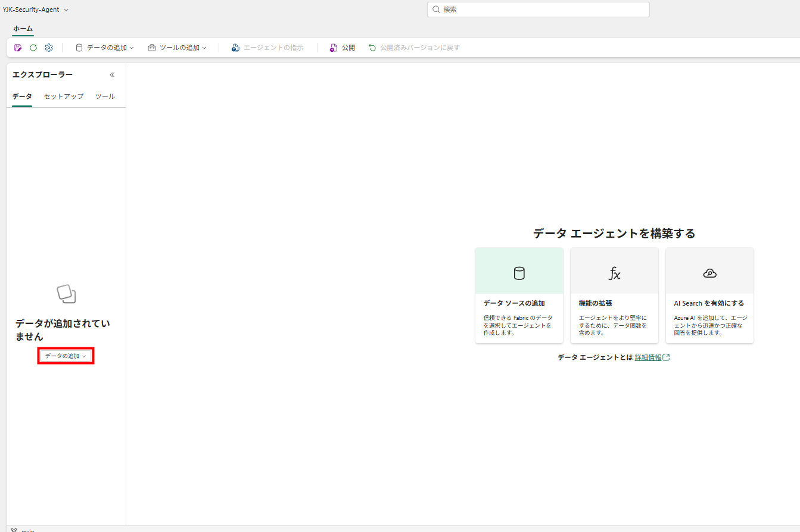Image resolution: width=800 pixels, height=532 pixels.
Task: Collapse the エクスプローラー panel
Action: [112, 74]
